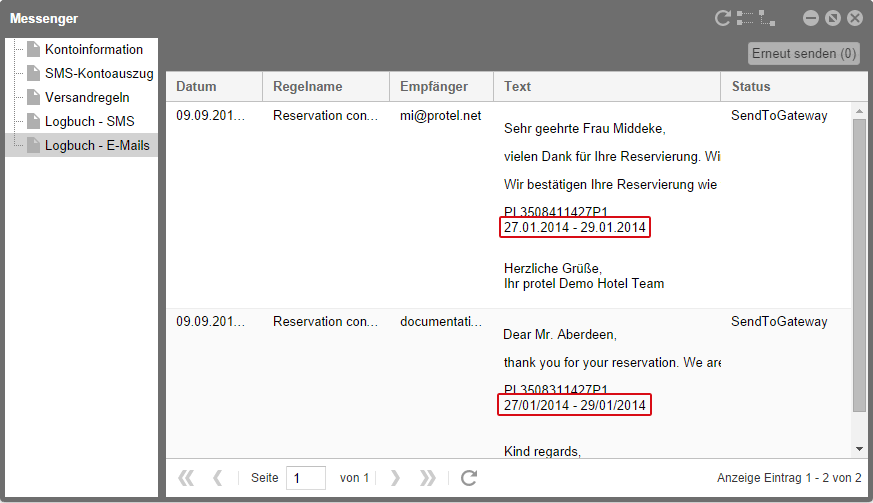
Task: Go to the first page of entries
Action: pos(186,478)
